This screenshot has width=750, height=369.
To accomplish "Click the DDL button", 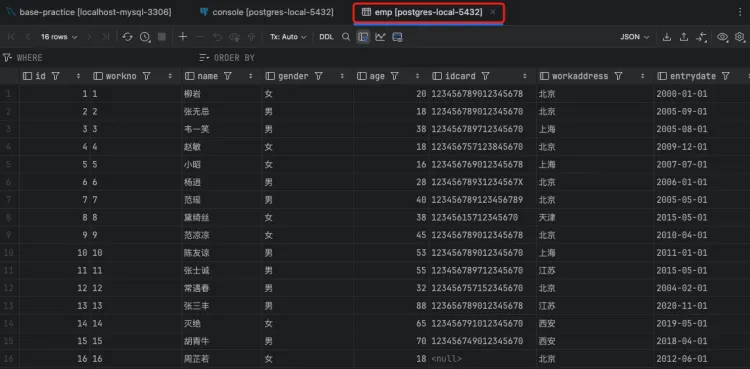I will [326, 37].
